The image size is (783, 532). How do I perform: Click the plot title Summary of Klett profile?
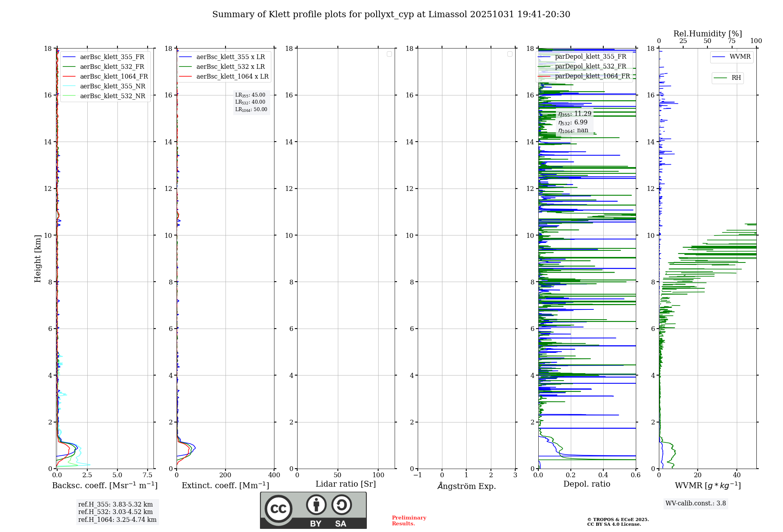pyautogui.click(x=391, y=14)
